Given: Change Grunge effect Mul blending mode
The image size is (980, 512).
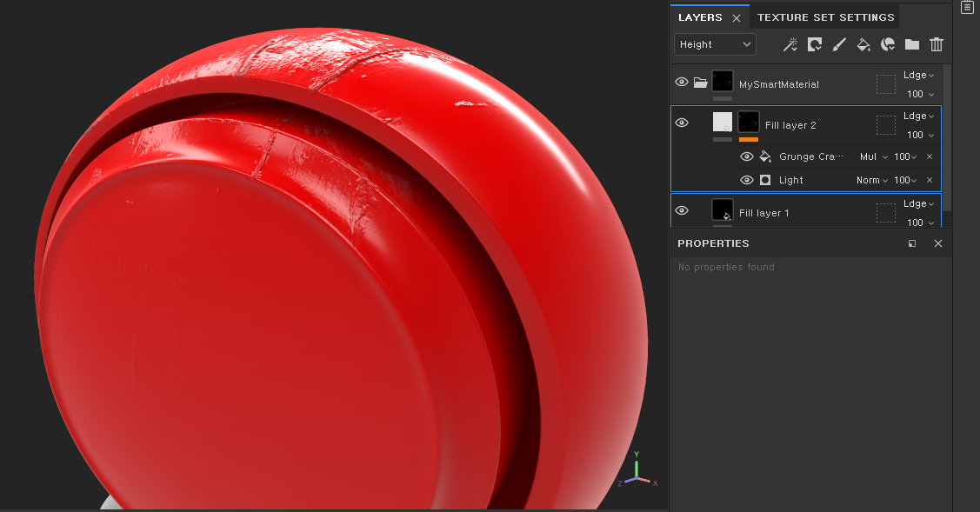Looking at the screenshot, I should click(x=874, y=156).
